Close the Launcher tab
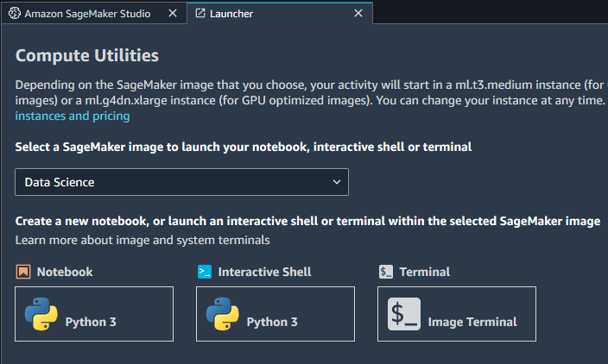Viewport: 608px width, 364px height. click(359, 14)
